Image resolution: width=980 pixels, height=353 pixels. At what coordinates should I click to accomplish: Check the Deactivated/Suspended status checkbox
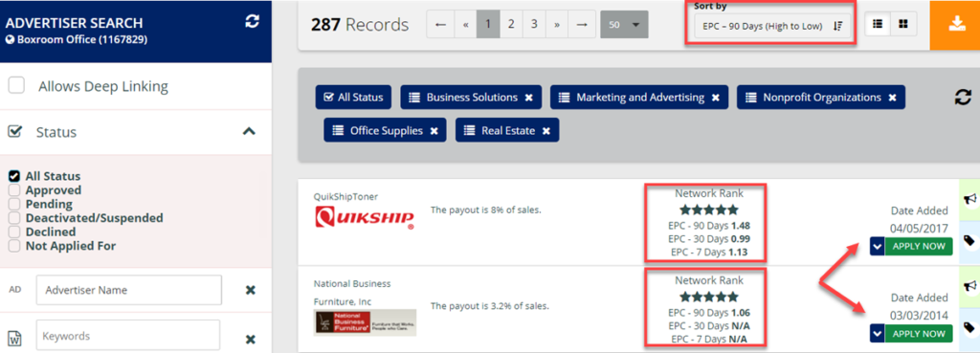tap(14, 218)
